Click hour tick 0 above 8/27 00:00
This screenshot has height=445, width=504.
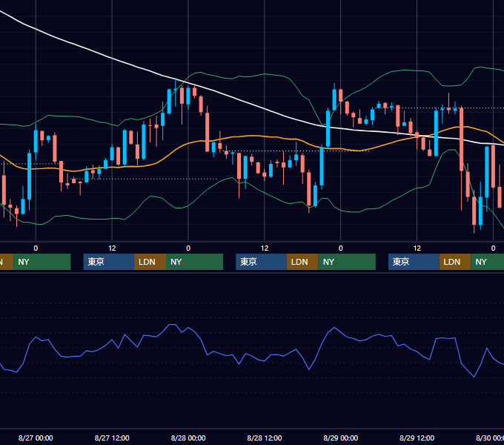point(36,248)
